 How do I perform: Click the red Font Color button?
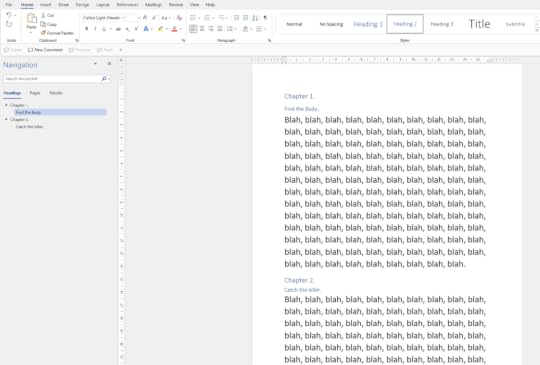tap(175, 29)
